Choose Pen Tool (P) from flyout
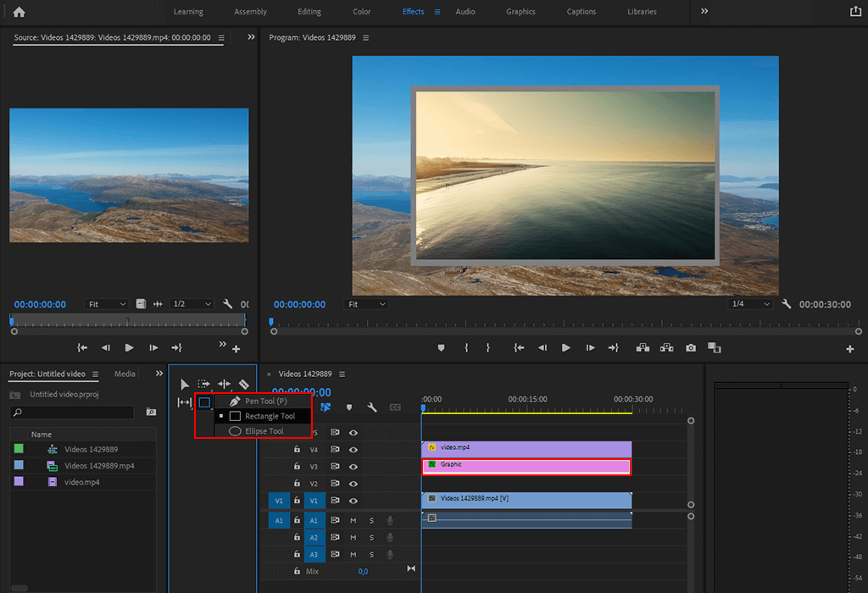Viewport: 868px width, 593px height. point(264,401)
